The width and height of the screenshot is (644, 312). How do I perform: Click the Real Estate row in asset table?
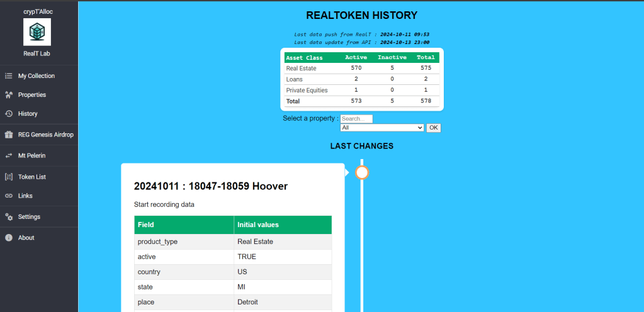click(301, 68)
